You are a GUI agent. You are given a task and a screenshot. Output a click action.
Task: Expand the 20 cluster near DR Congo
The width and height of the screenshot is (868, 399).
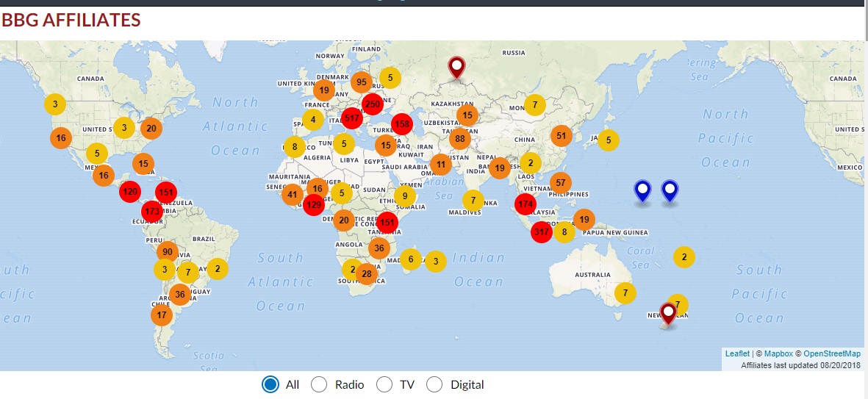344,220
